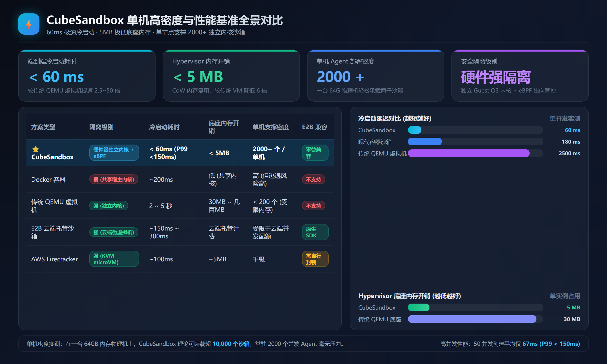Click the 2000 + density metric value
The image size is (607, 364).
click(x=340, y=77)
